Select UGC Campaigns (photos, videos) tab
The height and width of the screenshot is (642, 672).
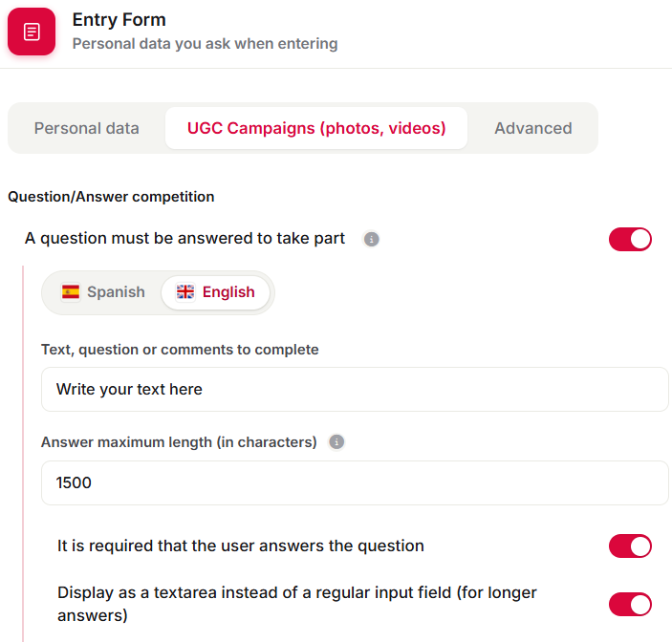point(316,128)
